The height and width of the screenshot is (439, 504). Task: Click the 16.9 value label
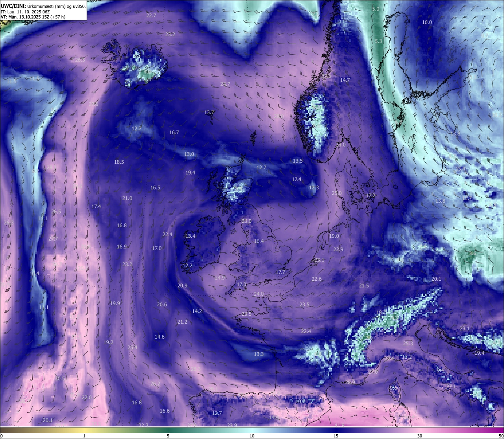click(122, 247)
